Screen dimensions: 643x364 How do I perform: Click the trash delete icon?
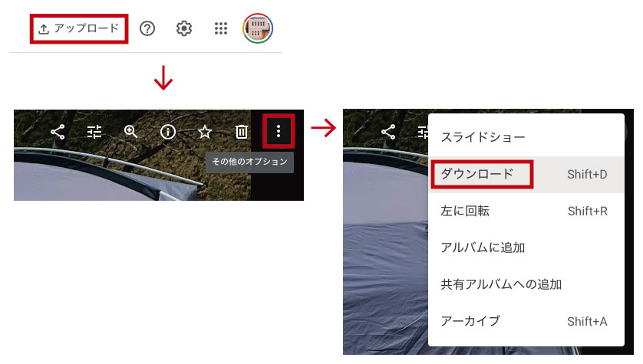pos(241,132)
